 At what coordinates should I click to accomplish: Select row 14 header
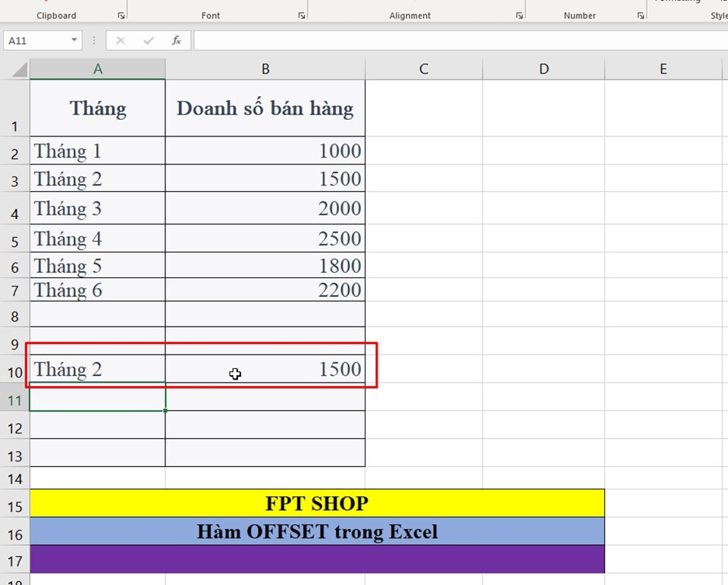click(15, 478)
